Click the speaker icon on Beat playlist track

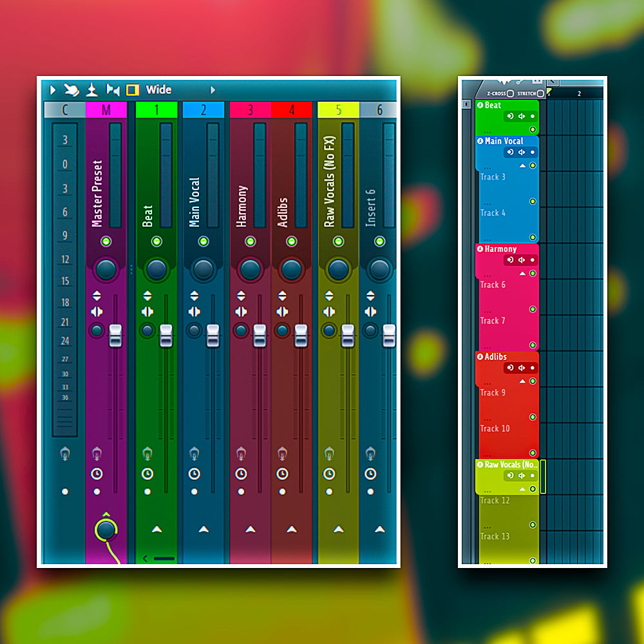pyautogui.click(x=522, y=116)
